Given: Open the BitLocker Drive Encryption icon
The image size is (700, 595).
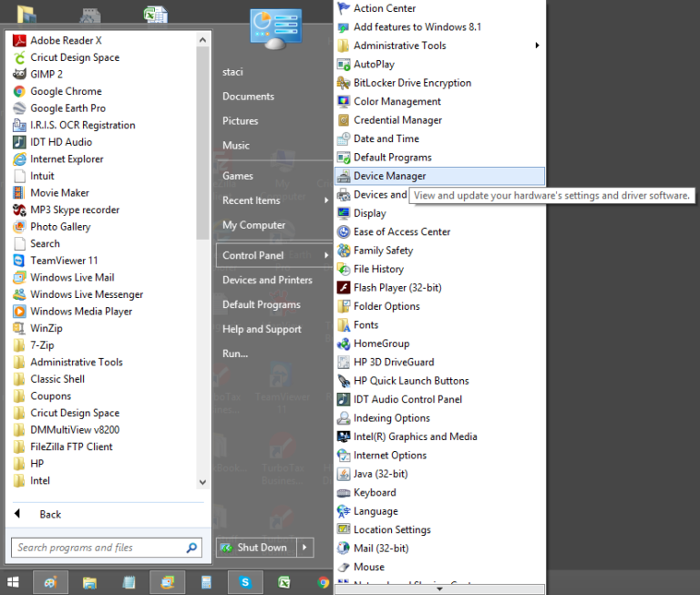Looking at the screenshot, I should point(344,83).
